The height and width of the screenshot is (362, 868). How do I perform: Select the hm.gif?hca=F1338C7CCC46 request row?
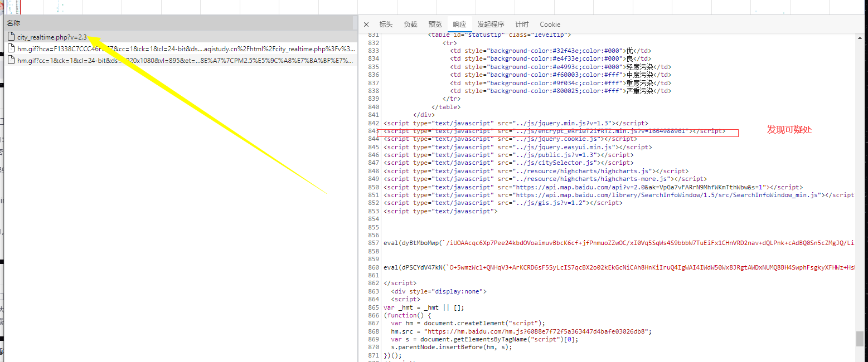coord(181,48)
